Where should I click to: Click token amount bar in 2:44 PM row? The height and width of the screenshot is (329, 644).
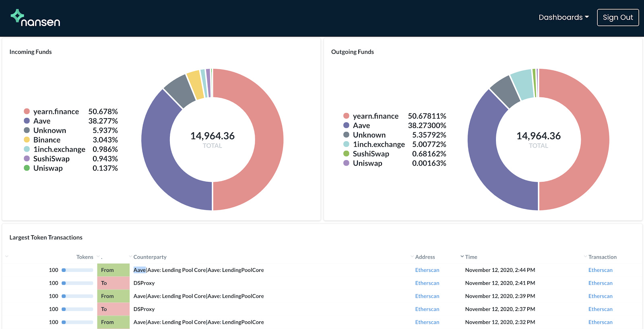click(77, 270)
